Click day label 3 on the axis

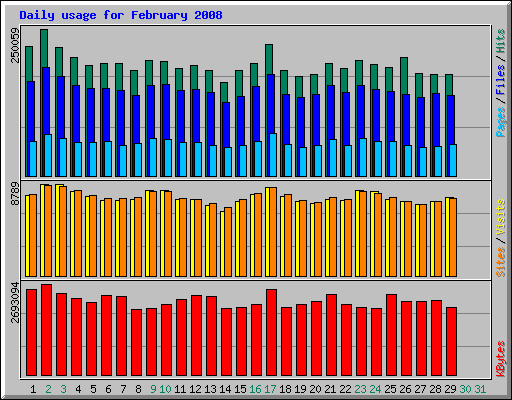coord(63,389)
